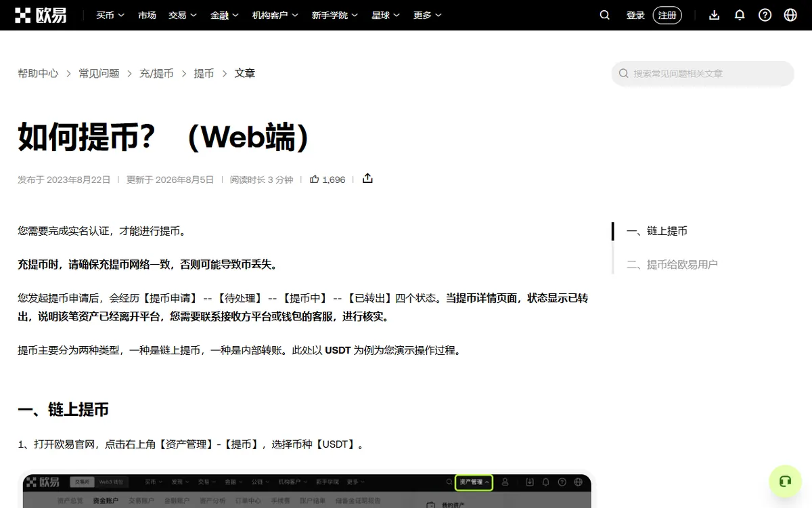Click the 更新于 2026年8月5日 text
This screenshot has width=812, height=508.
coord(170,179)
